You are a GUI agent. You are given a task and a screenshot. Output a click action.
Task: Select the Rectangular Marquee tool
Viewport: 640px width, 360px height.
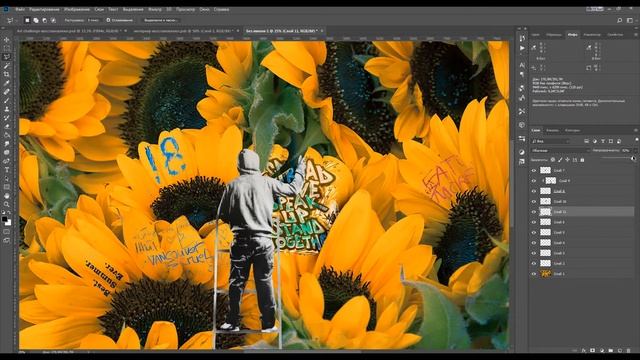tap(7, 49)
